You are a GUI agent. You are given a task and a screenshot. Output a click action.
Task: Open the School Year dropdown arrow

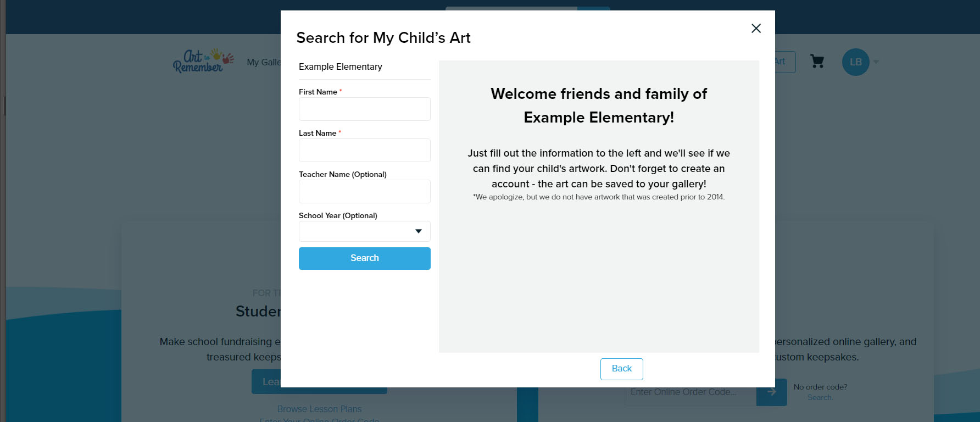419,231
